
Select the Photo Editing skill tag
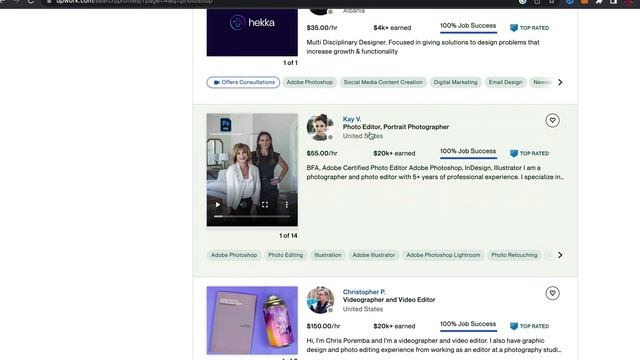pyautogui.click(x=285, y=255)
